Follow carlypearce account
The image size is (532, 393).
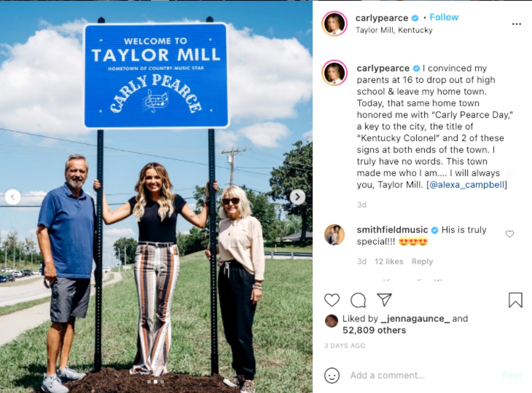(x=444, y=17)
